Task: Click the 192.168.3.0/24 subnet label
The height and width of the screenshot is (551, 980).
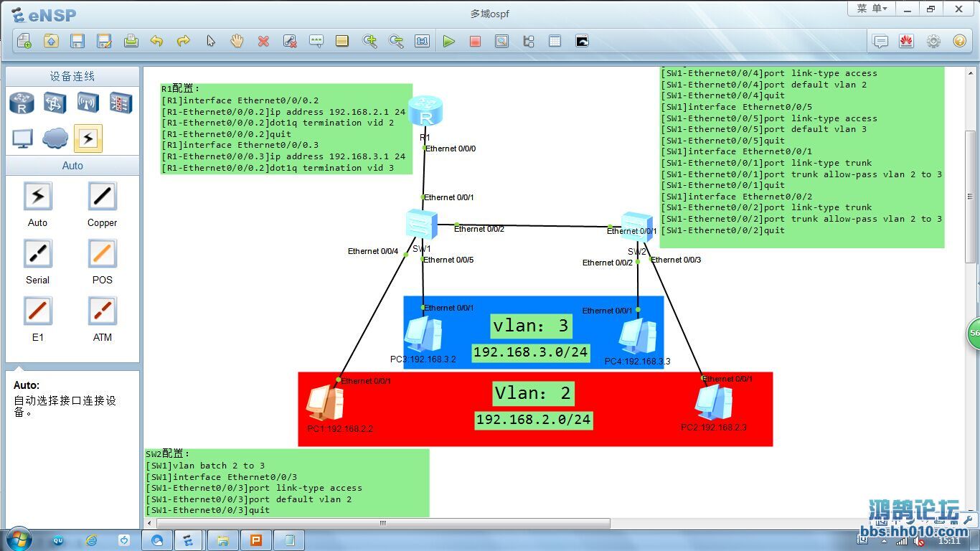Action: pos(531,352)
